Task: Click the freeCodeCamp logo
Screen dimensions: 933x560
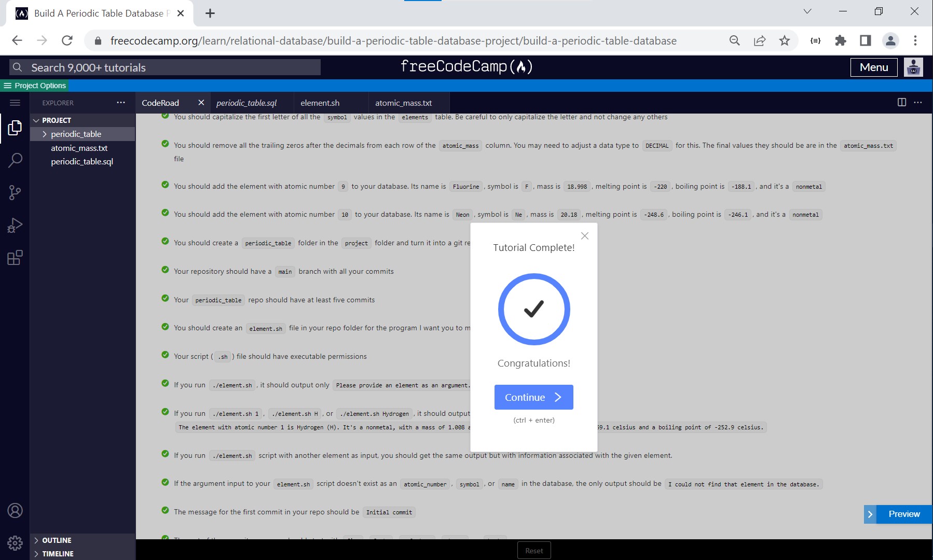Action: click(x=467, y=66)
